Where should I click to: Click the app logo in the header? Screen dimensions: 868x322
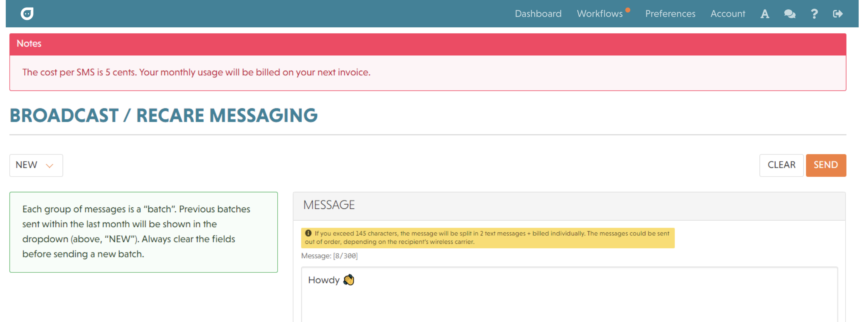(27, 14)
